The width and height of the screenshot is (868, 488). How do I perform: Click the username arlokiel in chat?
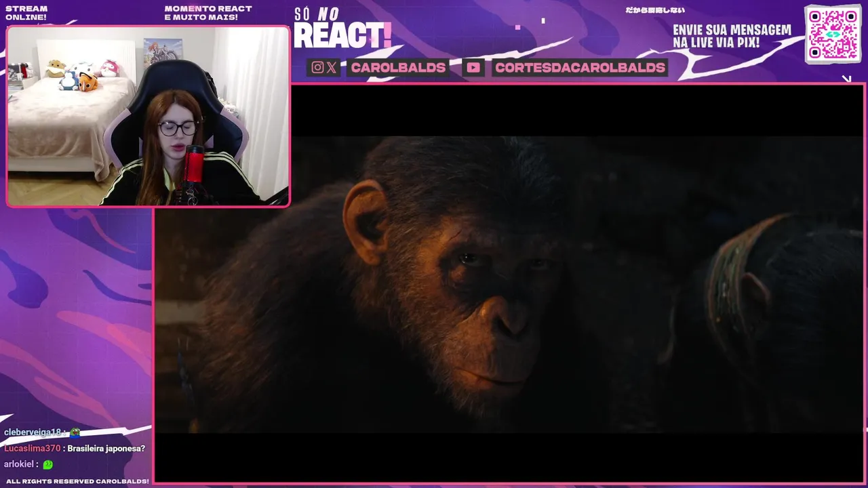click(18, 465)
